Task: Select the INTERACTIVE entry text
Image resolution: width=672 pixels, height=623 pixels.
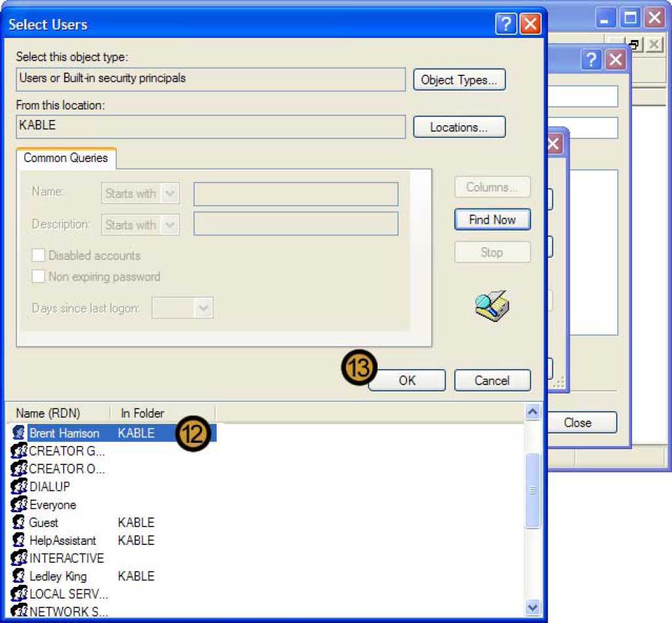Action: coord(66,558)
